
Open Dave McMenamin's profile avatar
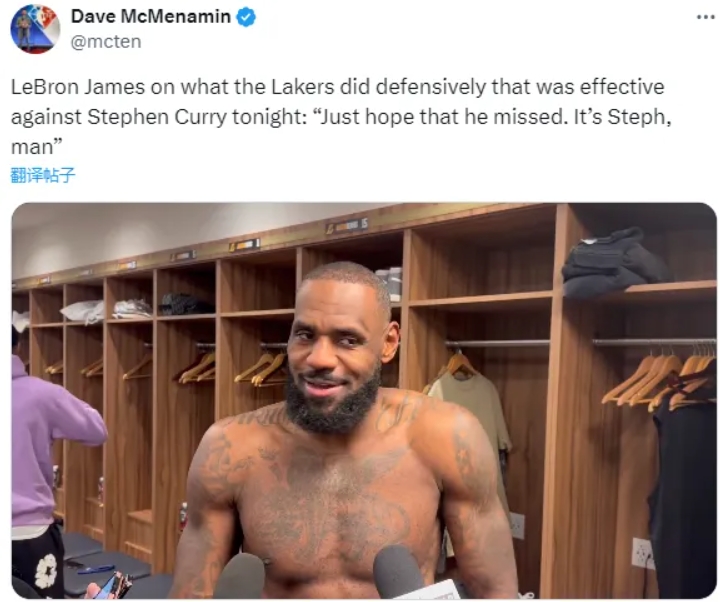pos(35,29)
